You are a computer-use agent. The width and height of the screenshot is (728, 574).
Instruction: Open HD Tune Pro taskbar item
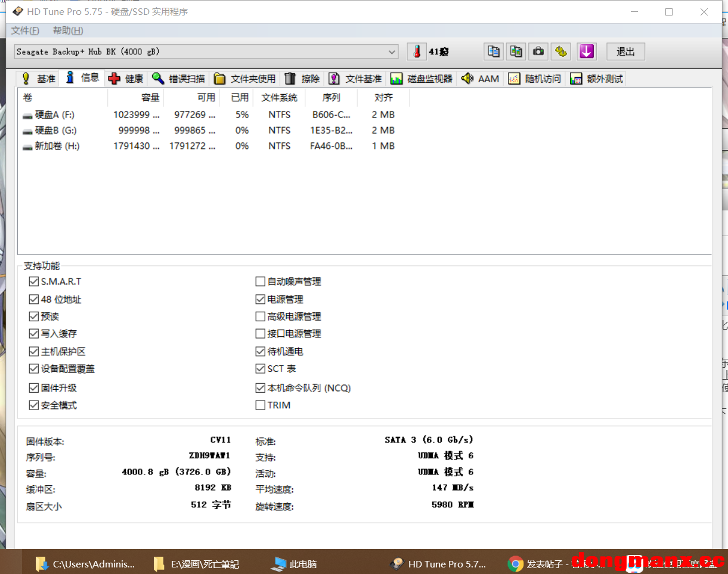point(438,564)
